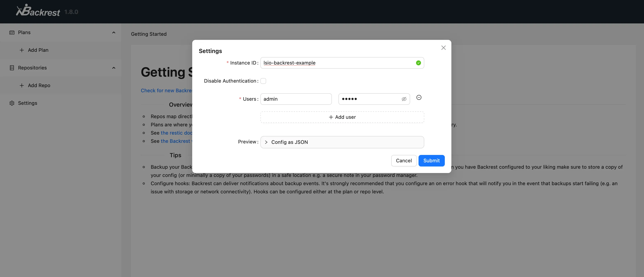Click the Add user dashed button
The width and height of the screenshot is (644, 277).
tap(342, 117)
